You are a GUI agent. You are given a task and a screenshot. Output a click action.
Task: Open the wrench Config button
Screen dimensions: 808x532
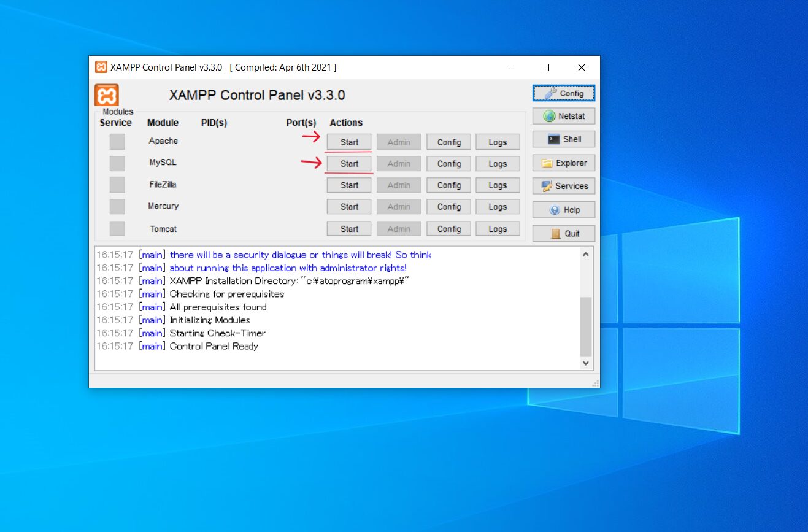(x=564, y=93)
